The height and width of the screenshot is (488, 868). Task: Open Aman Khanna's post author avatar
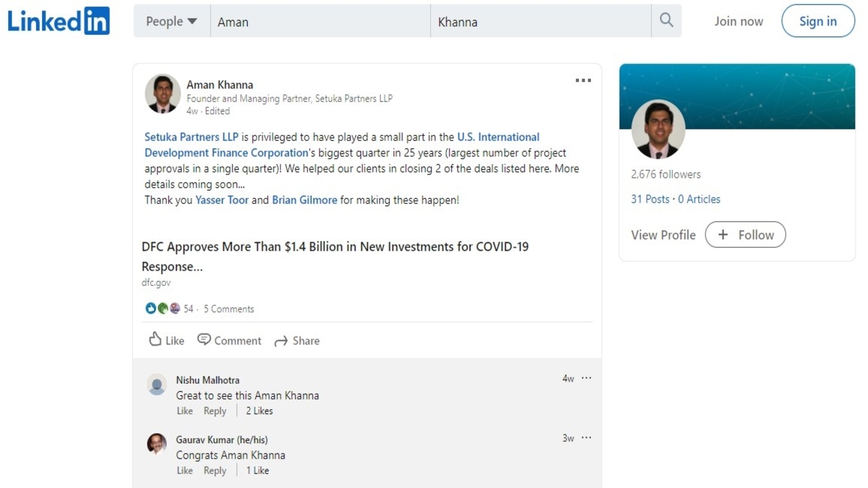[x=163, y=93]
